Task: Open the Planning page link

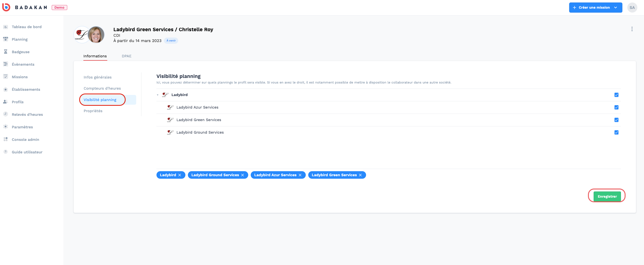Action: pyautogui.click(x=20, y=39)
